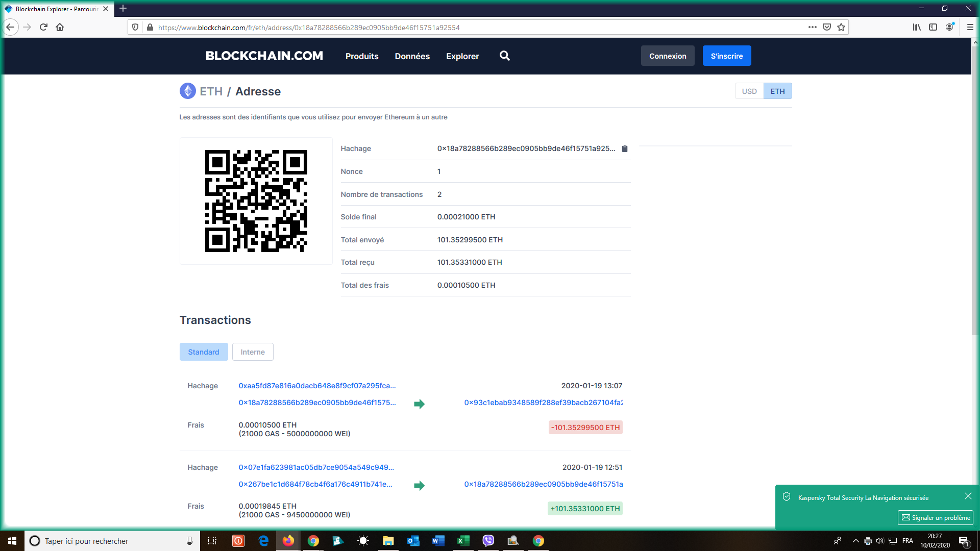Switch currency display to USD

click(749, 91)
